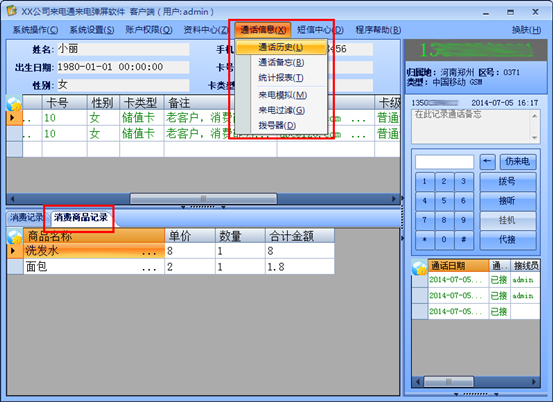The image size is (553, 402).
Task: Click the application icon in title bar
Action: (12, 11)
